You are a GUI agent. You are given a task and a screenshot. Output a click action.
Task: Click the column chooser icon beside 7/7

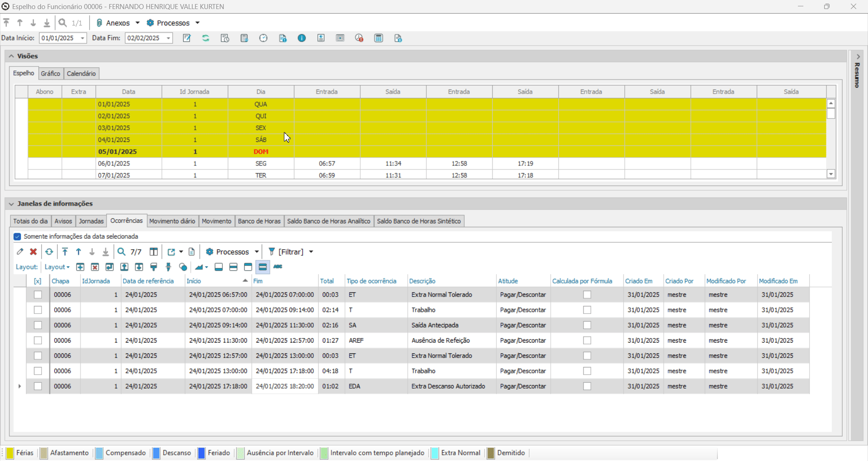click(154, 252)
